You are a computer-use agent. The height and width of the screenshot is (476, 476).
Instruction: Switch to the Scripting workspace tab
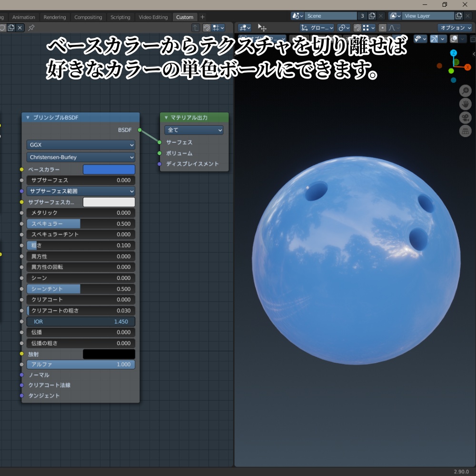point(120,17)
